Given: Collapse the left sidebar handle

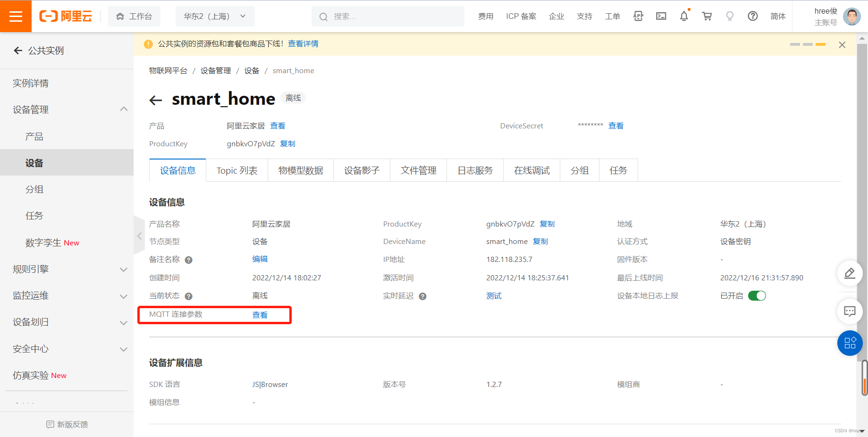Looking at the screenshot, I should tap(139, 235).
